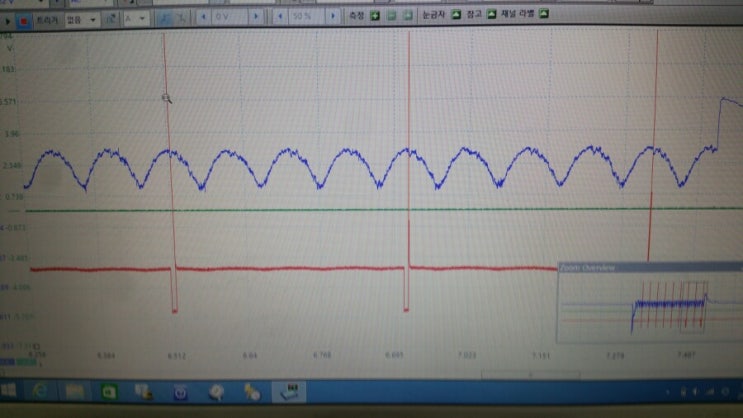Click the 50 % pre-trigger field
The width and height of the screenshot is (743, 418).
tap(307, 17)
